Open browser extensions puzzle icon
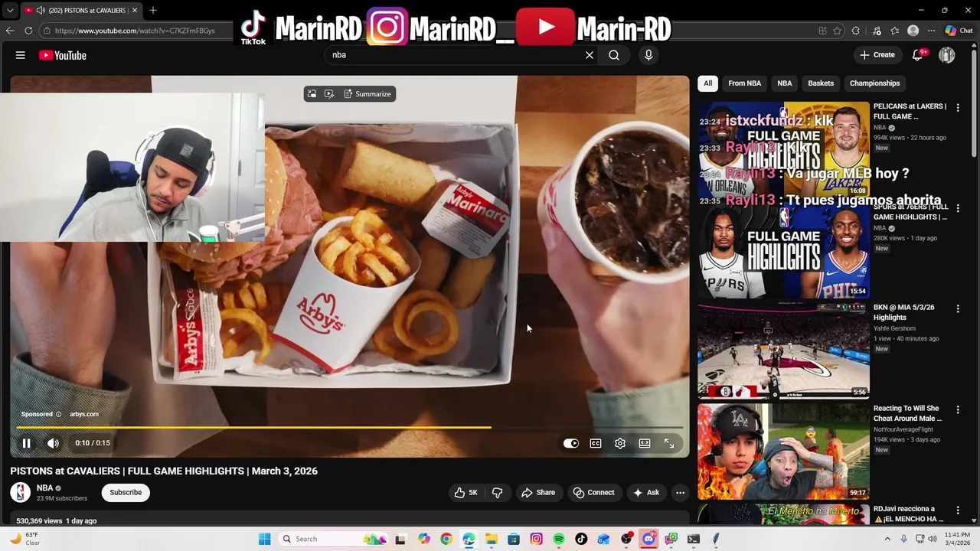 856,31
